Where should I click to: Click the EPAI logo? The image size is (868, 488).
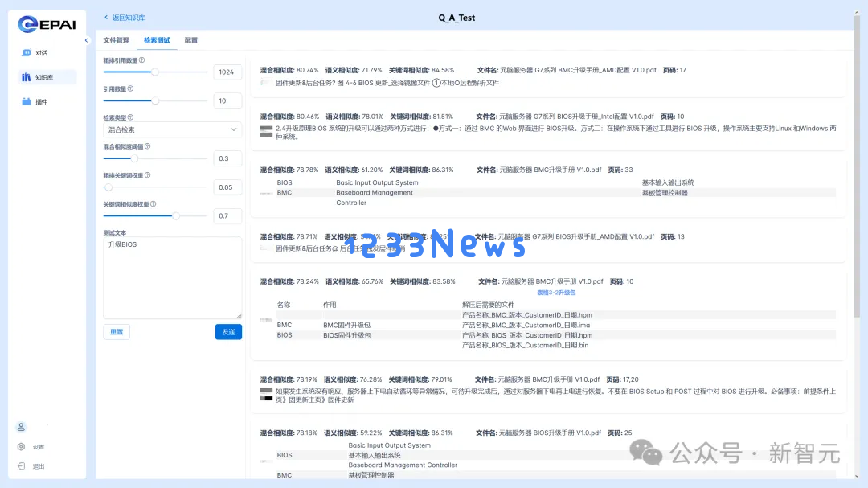pos(47,24)
